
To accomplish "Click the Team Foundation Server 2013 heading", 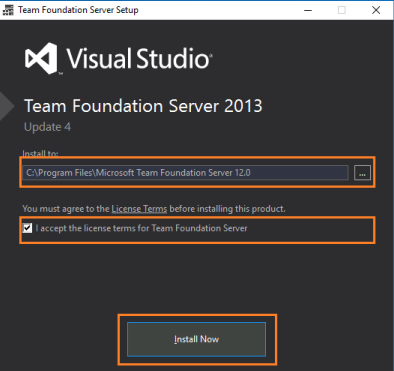I will (x=143, y=106).
